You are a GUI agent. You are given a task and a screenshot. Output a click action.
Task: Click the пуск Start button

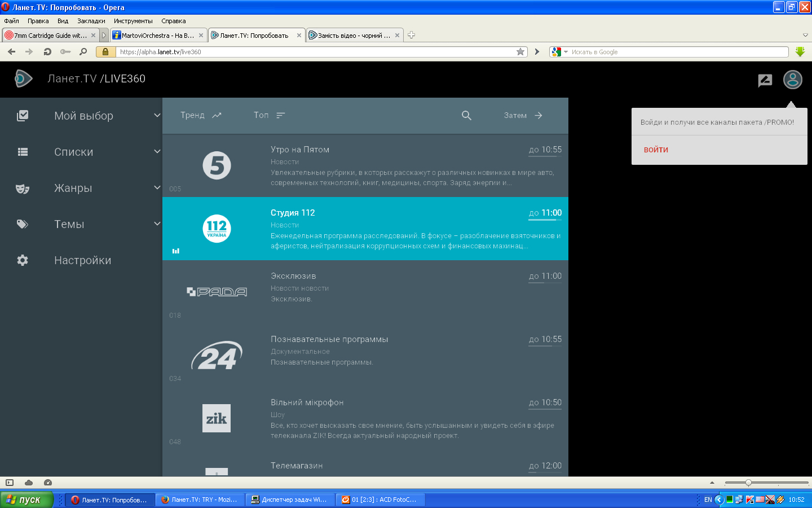tap(27, 500)
